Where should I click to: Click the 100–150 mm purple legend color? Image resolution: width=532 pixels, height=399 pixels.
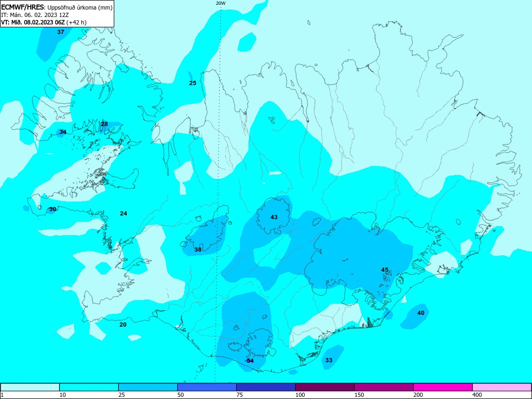tap(325, 387)
